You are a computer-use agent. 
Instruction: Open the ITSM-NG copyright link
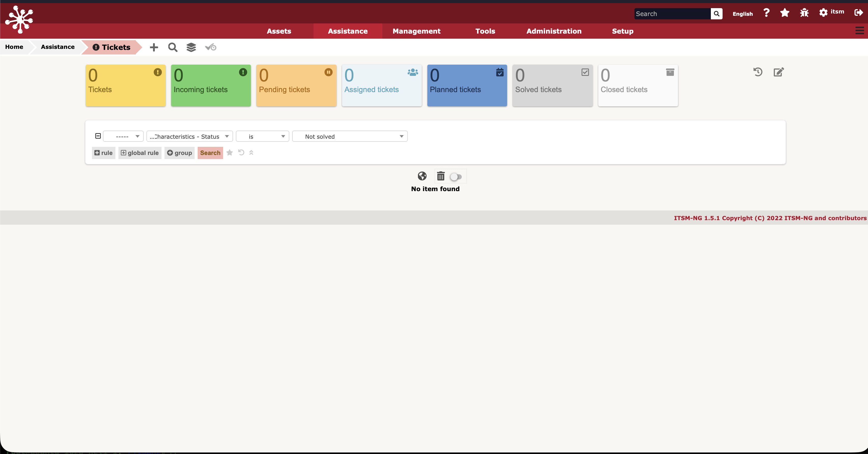[769, 218]
